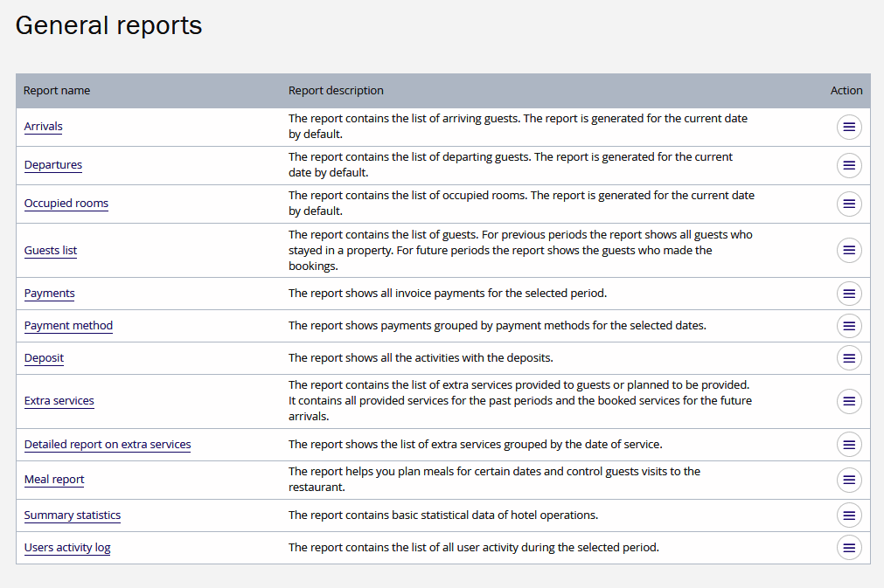Image resolution: width=884 pixels, height=588 pixels.
Task: Click the Occupied rooms action menu icon
Action: click(848, 204)
